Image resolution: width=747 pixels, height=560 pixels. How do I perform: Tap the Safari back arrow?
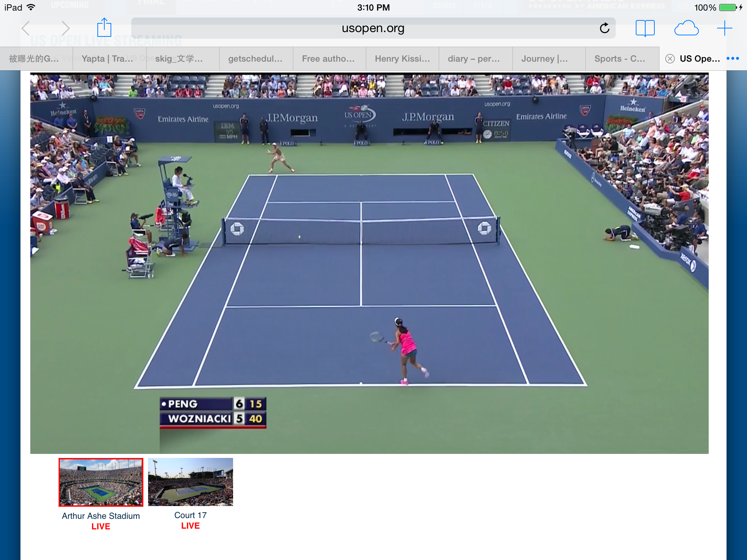[x=26, y=28]
